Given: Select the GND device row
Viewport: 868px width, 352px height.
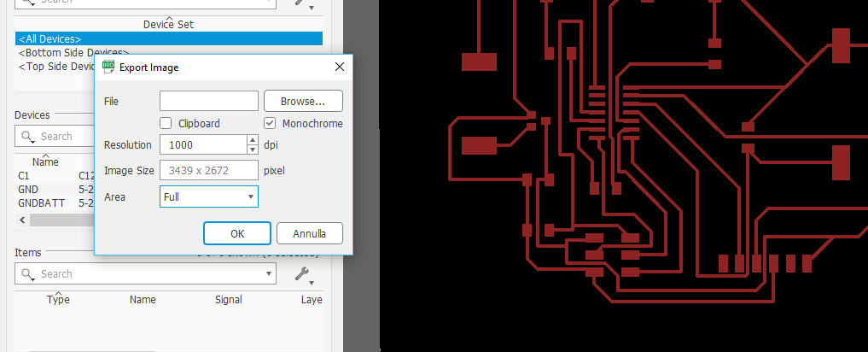Looking at the screenshot, I should [x=55, y=190].
